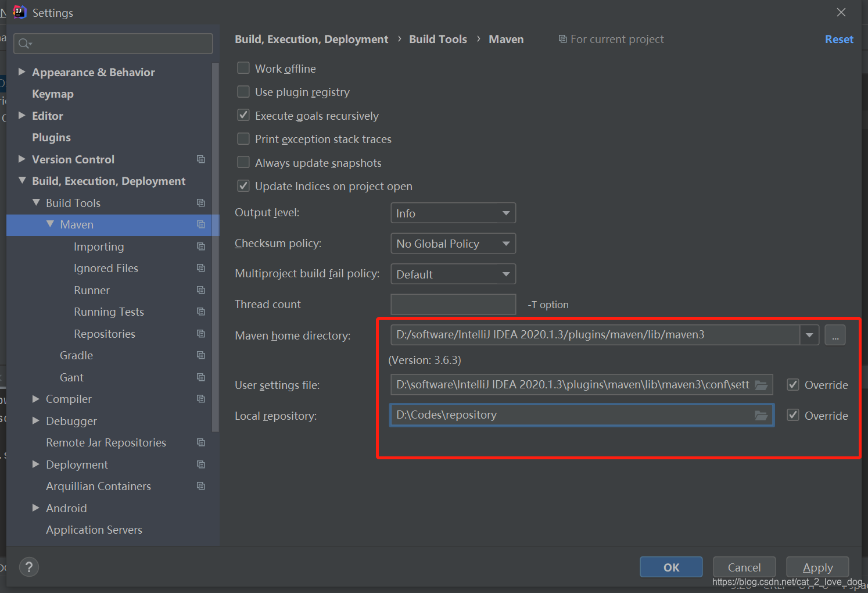Click project-scope icon next to Compiler

pyautogui.click(x=201, y=399)
